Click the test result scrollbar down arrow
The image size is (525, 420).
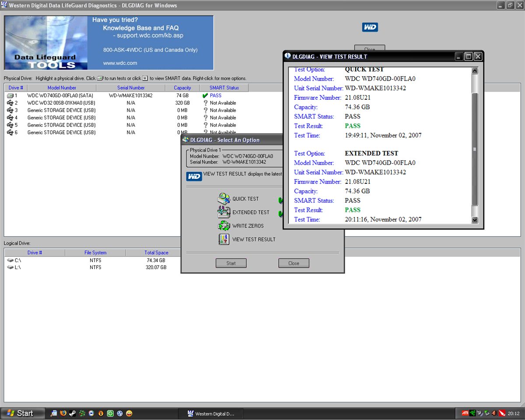point(475,220)
